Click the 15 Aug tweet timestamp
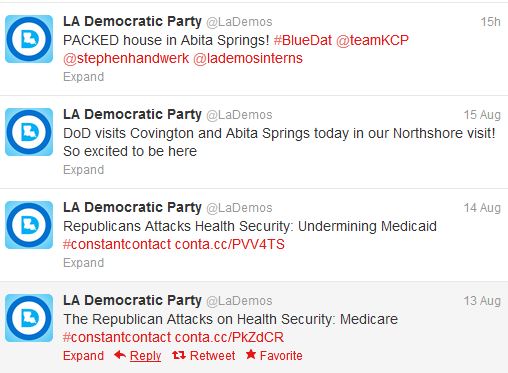Image resolution: width=508 pixels, height=373 pixels. tap(482, 115)
